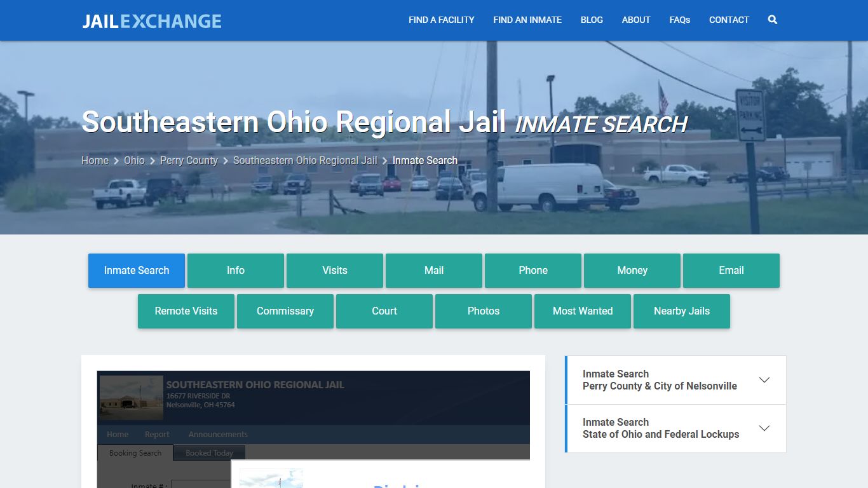Open the Nearby Jails section
The height and width of the screenshot is (488, 868).
click(682, 311)
